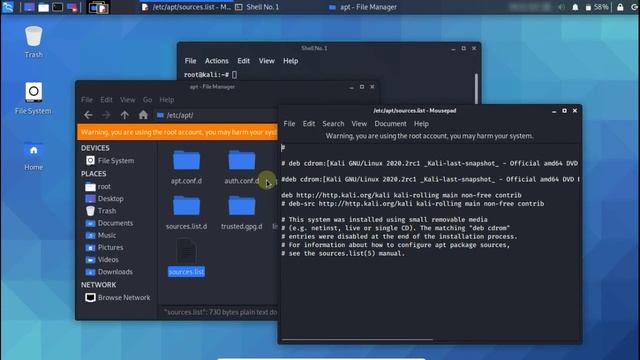This screenshot has height=360, width=640.
Task: Open the notifications bell icon
Action: click(x=575, y=7)
